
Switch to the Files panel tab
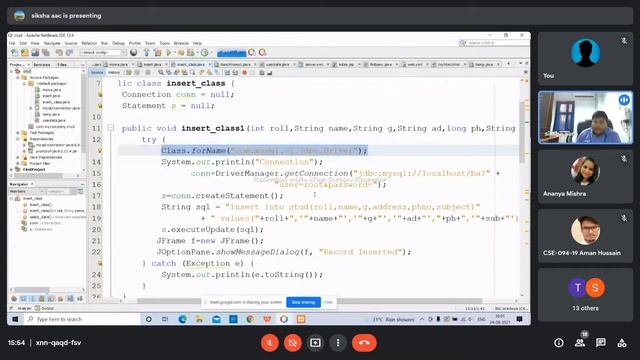tap(62, 64)
